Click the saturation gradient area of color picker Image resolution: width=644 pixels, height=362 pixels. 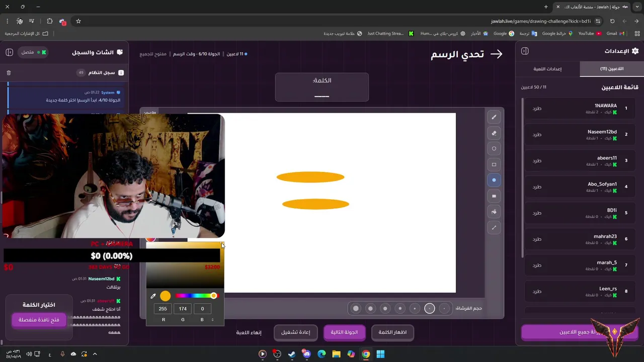[x=185, y=265]
